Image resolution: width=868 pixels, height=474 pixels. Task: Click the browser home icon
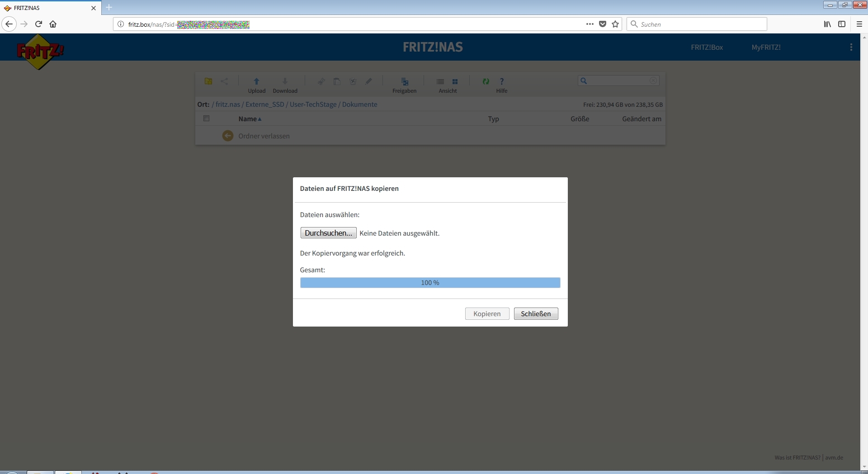tap(53, 24)
